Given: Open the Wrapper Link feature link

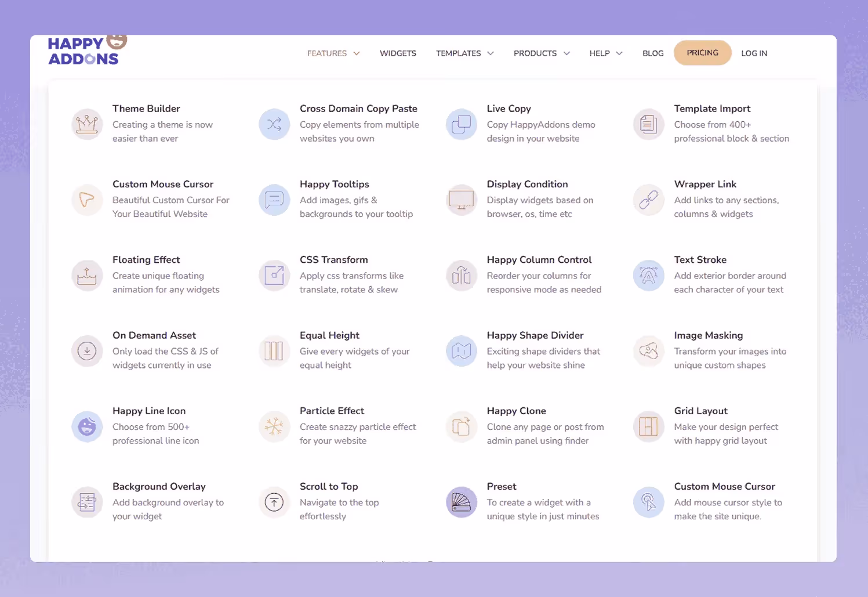Looking at the screenshot, I should [x=705, y=184].
